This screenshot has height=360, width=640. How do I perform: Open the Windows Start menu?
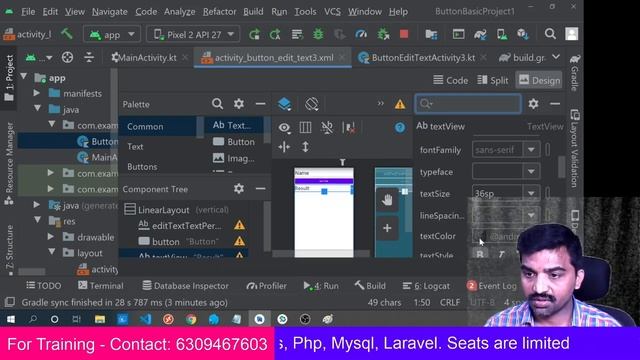click(11, 319)
